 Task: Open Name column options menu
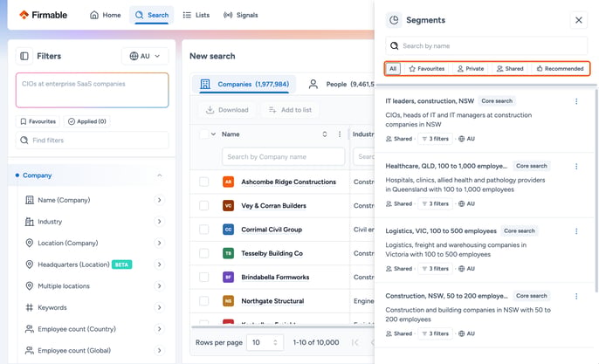(x=340, y=134)
